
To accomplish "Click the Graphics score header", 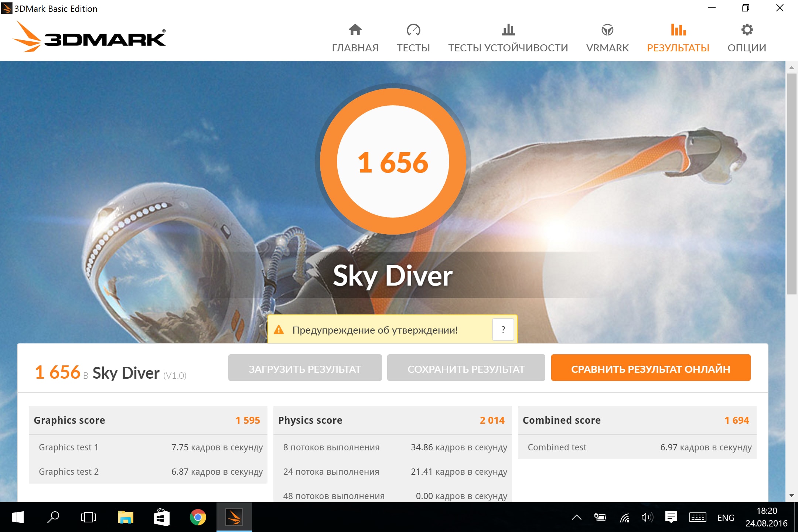I will click(x=148, y=420).
